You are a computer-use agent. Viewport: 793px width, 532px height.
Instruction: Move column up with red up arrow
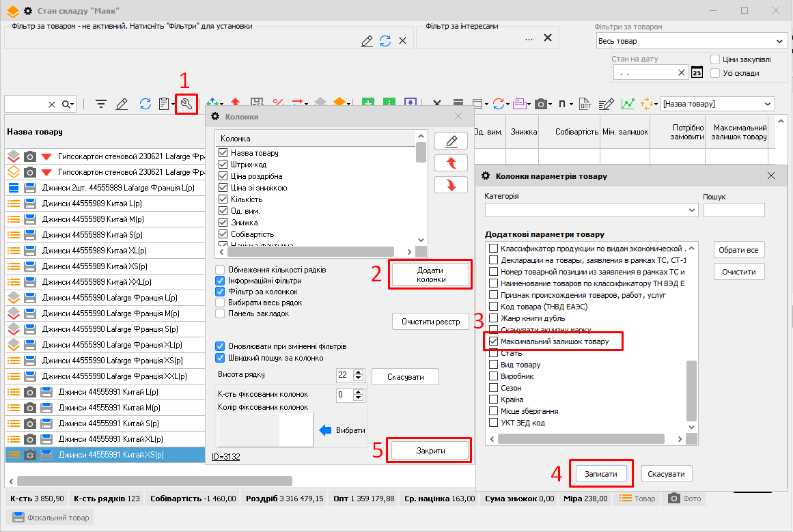[451, 163]
